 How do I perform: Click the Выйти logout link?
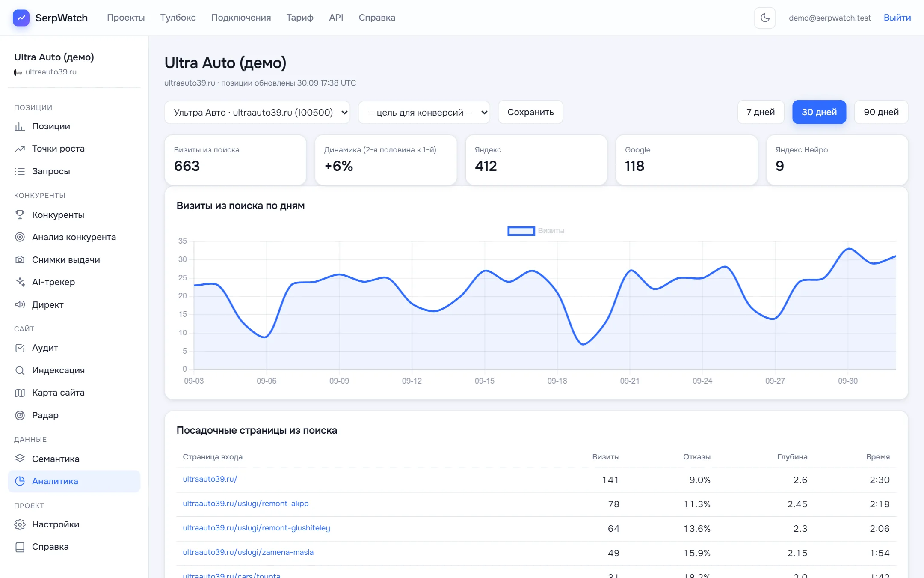[897, 18]
